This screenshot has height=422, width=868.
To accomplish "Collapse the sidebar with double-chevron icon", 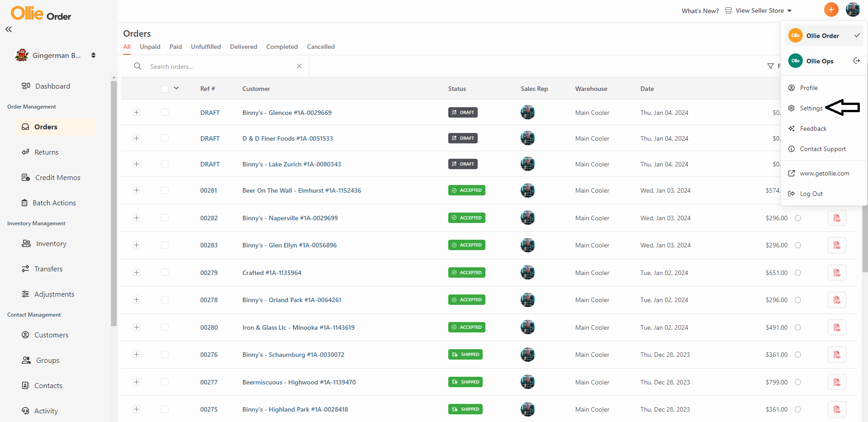I will [x=9, y=29].
